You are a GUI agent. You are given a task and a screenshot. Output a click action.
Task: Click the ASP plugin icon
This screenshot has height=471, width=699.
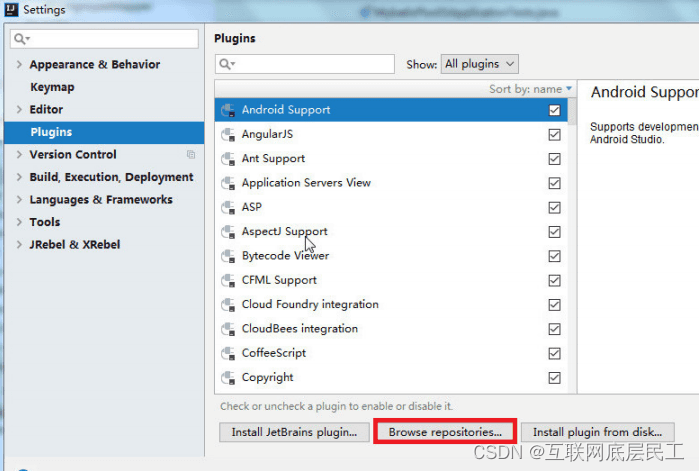(228, 207)
